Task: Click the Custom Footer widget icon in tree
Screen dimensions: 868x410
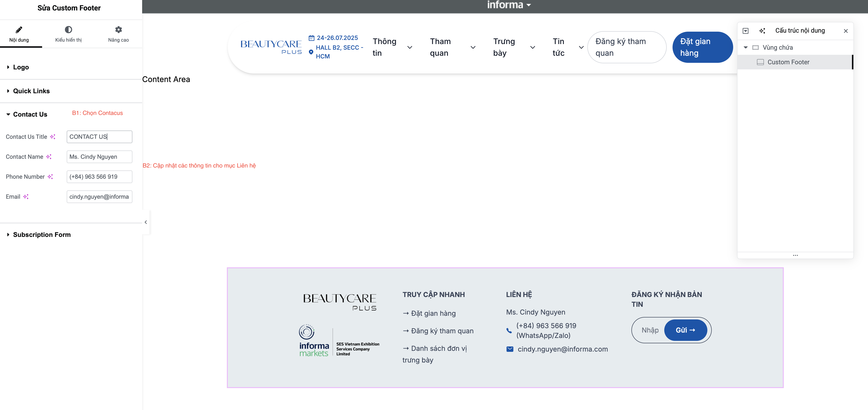Action: [x=760, y=62]
